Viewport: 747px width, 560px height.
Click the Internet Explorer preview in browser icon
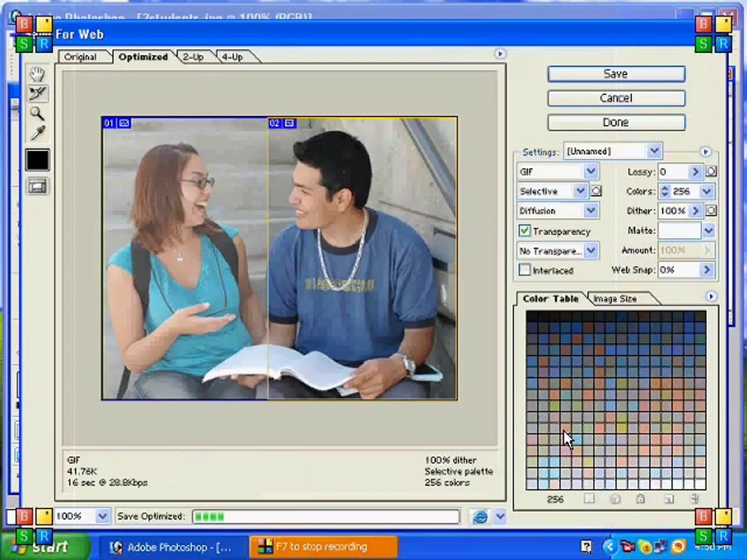click(x=480, y=516)
